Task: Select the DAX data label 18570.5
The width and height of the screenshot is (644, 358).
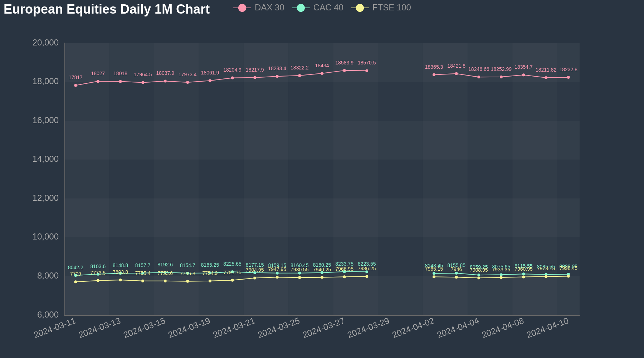Action: pyautogui.click(x=367, y=63)
